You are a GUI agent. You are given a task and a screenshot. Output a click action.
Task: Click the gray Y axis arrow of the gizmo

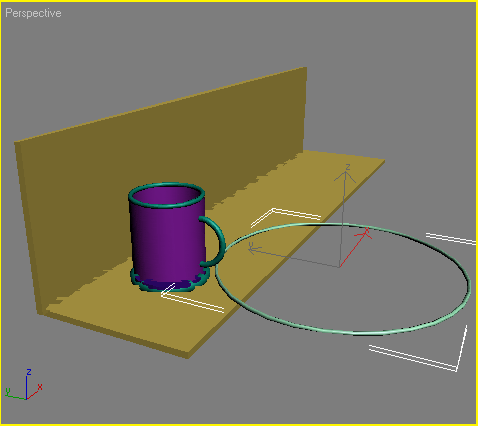[x=293, y=257]
